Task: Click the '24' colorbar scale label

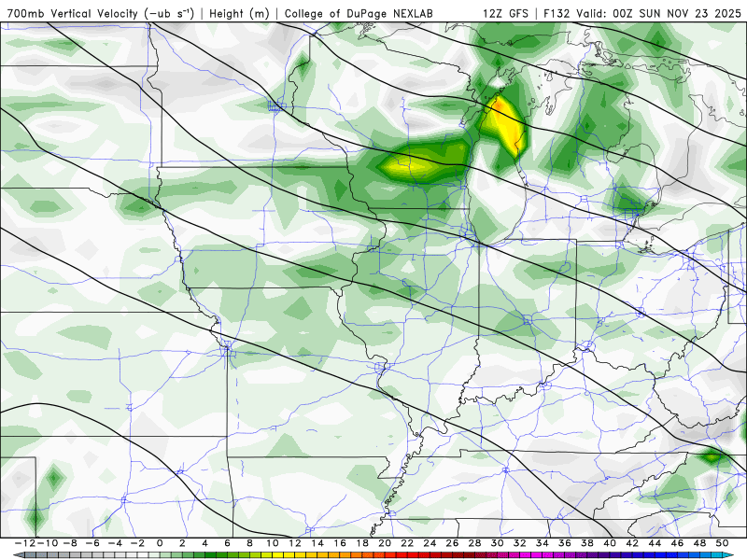Action: pos(430,543)
